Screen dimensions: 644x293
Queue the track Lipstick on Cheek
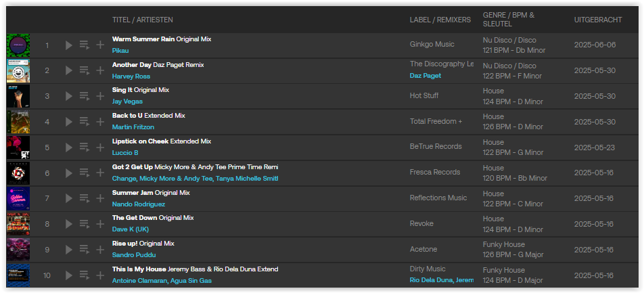pos(85,147)
